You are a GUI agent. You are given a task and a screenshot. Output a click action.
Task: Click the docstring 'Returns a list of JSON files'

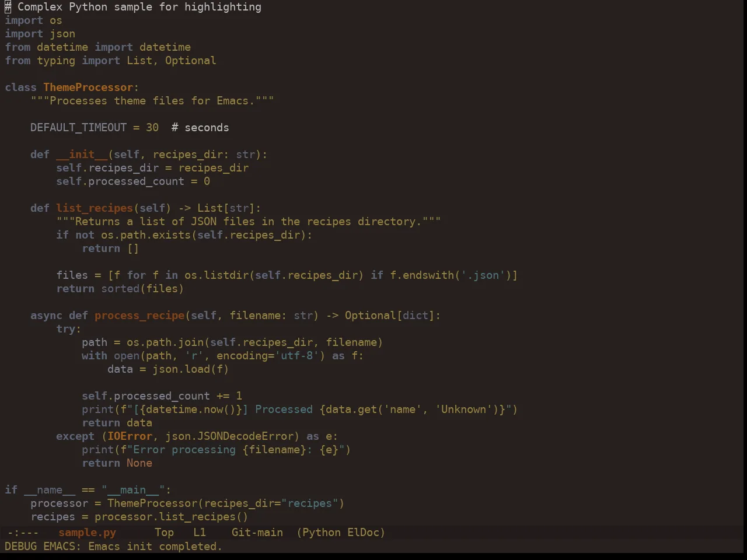point(249,222)
